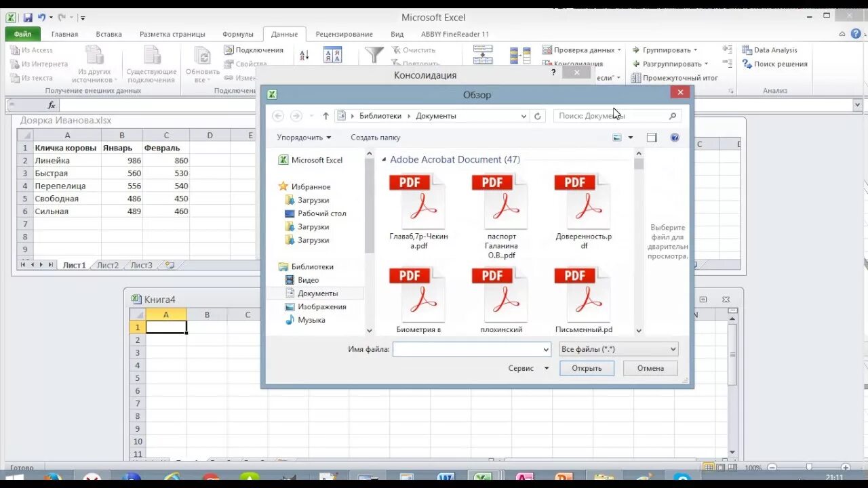
Task: Select паспорт Галанина О.В..pdf file
Action: tap(501, 216)
